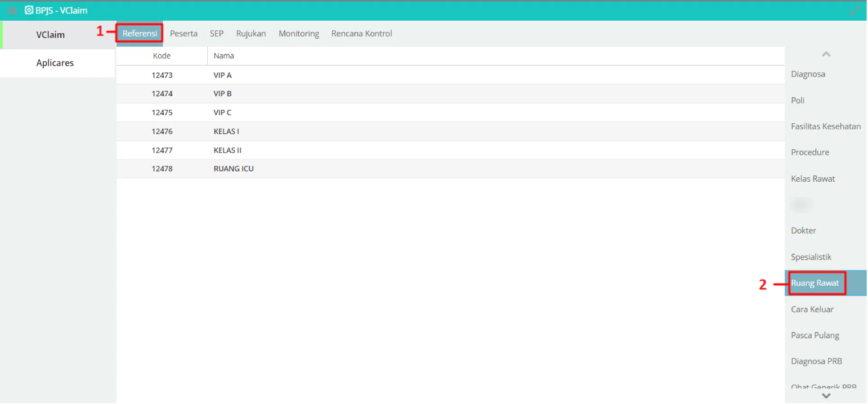This screenshot has width=868, height=404.
Task: Open Kelas Rawat reference
Action: (813, 179)
